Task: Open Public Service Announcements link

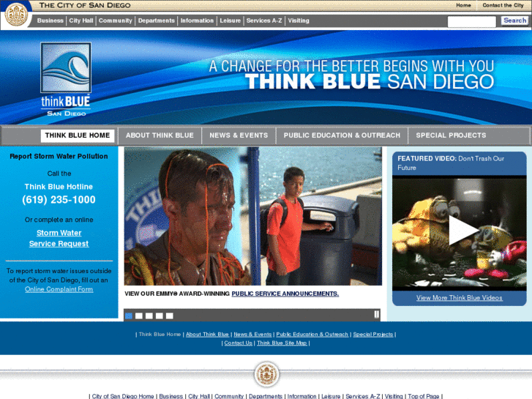Action: pos(285,294)
